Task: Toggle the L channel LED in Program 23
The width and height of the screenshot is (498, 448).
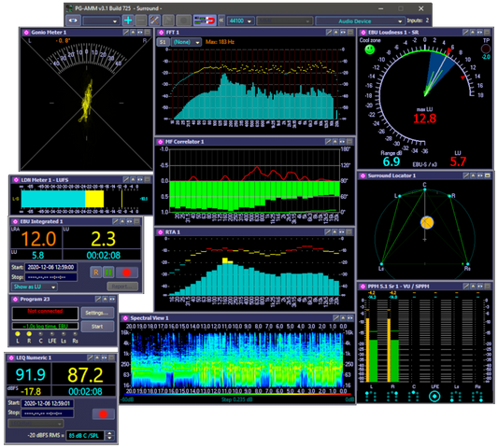Action: pos(18,334)
